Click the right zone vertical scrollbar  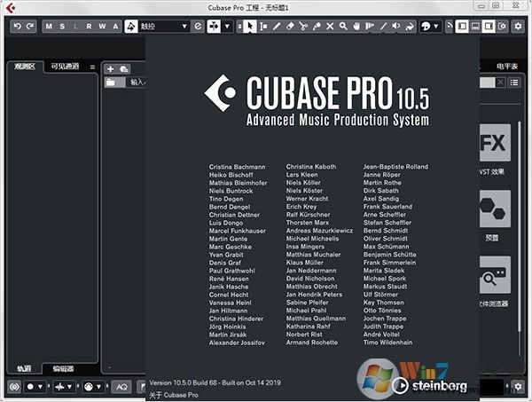(519, 225)
